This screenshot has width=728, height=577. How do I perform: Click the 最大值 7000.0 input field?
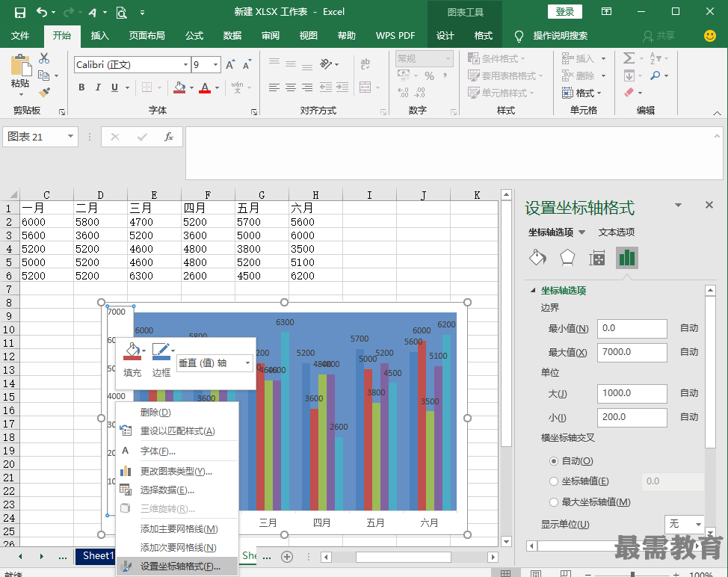[632, 352]
